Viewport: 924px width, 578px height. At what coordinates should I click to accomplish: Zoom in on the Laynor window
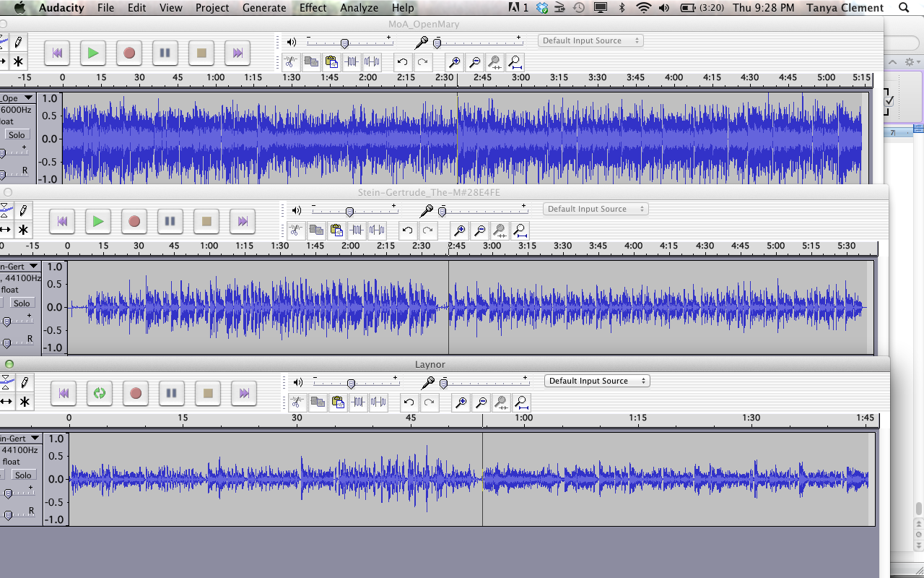pos(461,402)
